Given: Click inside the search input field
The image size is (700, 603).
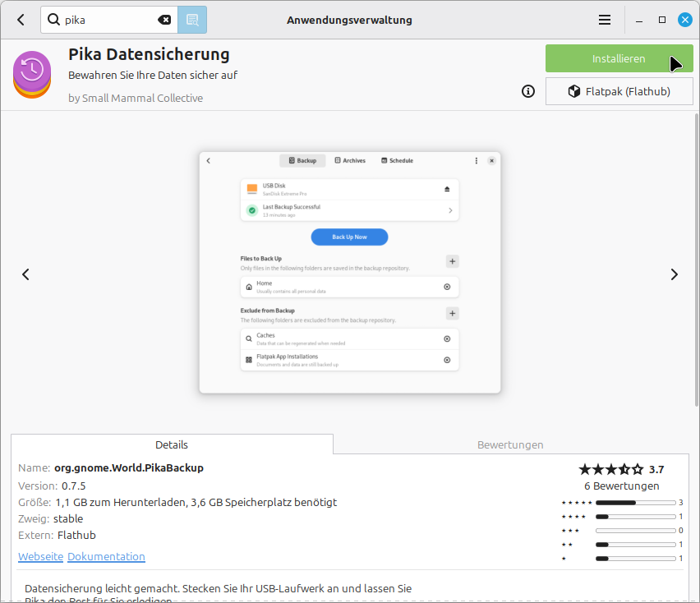Looking at the screenshot, I should 107,20.
